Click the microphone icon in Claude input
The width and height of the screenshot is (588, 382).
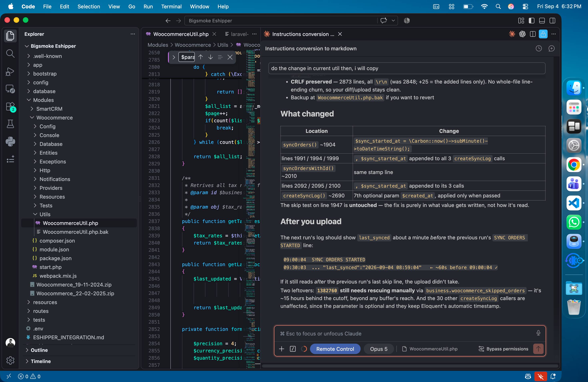[x=538, y=333]
